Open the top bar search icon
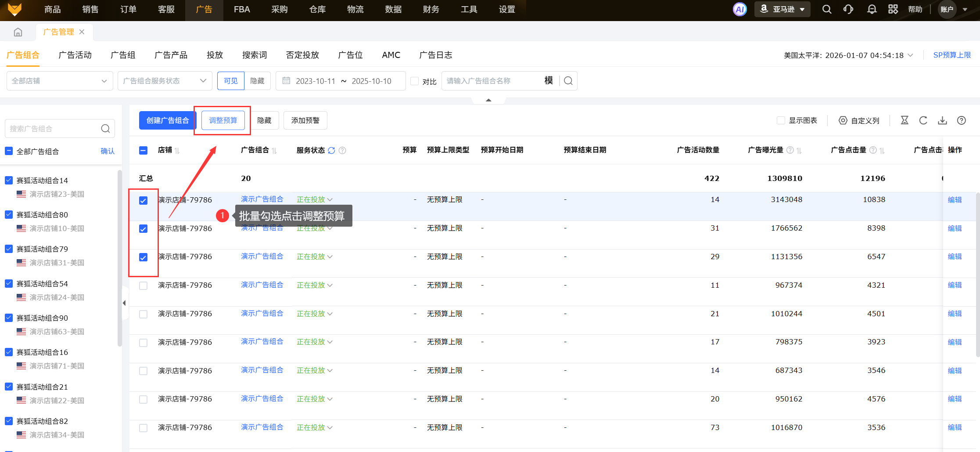 pos(826,9)
